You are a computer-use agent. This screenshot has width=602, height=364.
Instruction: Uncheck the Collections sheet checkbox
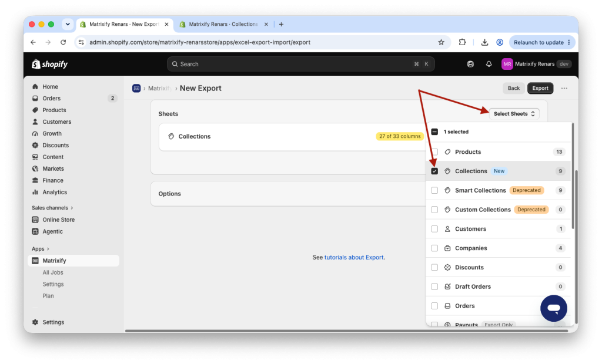tap(434, 171)
